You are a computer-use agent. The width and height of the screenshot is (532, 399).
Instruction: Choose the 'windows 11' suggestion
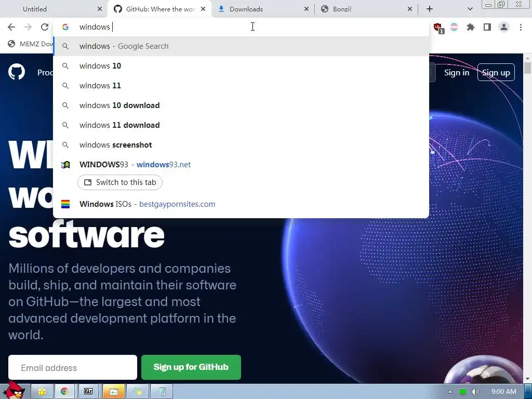click(x=241, y=86)
